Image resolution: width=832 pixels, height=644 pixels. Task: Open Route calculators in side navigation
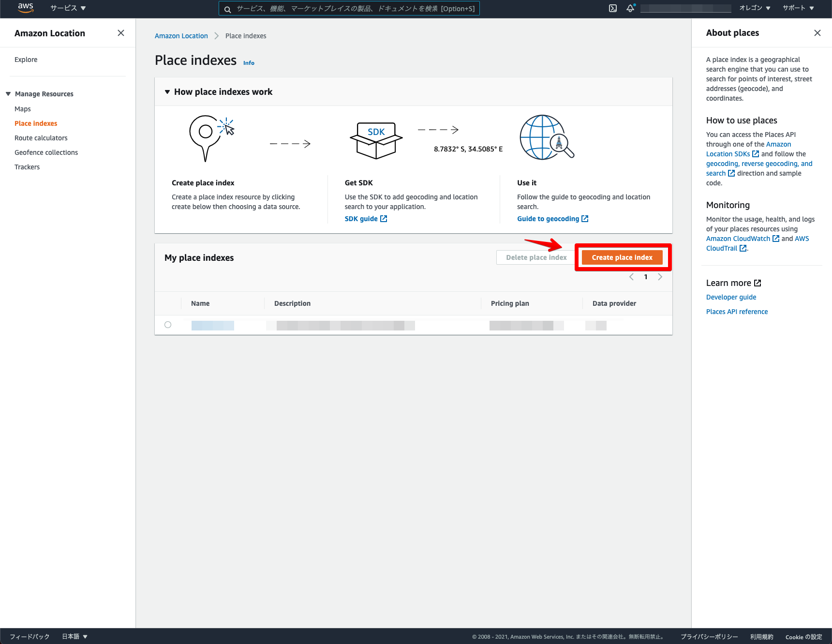click(x=41, y=138)
